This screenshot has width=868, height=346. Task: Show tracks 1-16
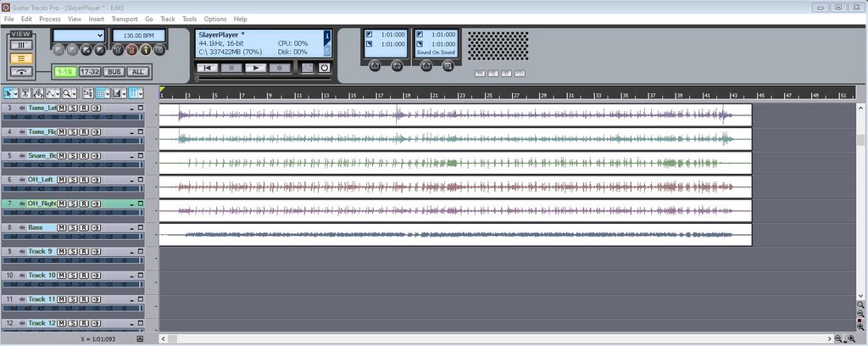click(64, 71)
